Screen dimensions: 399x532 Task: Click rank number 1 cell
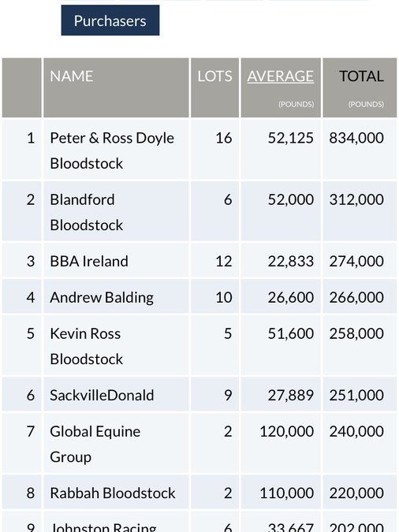coord(31,138)
